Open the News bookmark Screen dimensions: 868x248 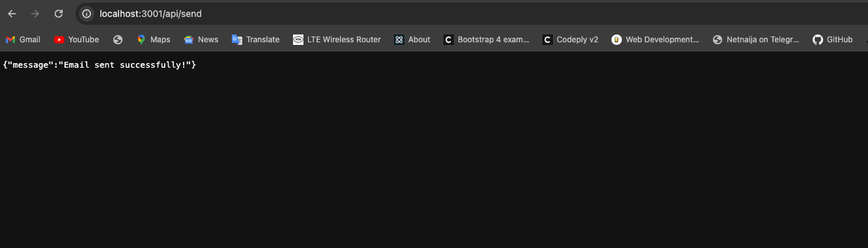[201, 40]
